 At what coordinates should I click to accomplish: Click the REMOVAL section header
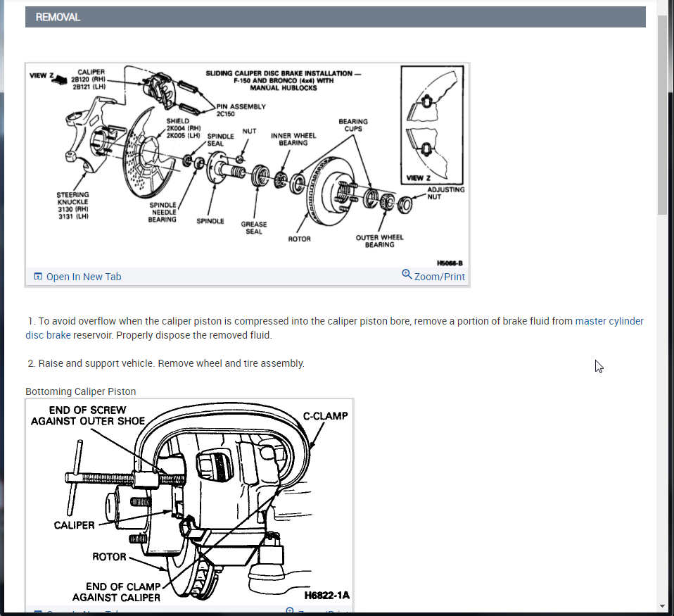[x=336, y=17]
